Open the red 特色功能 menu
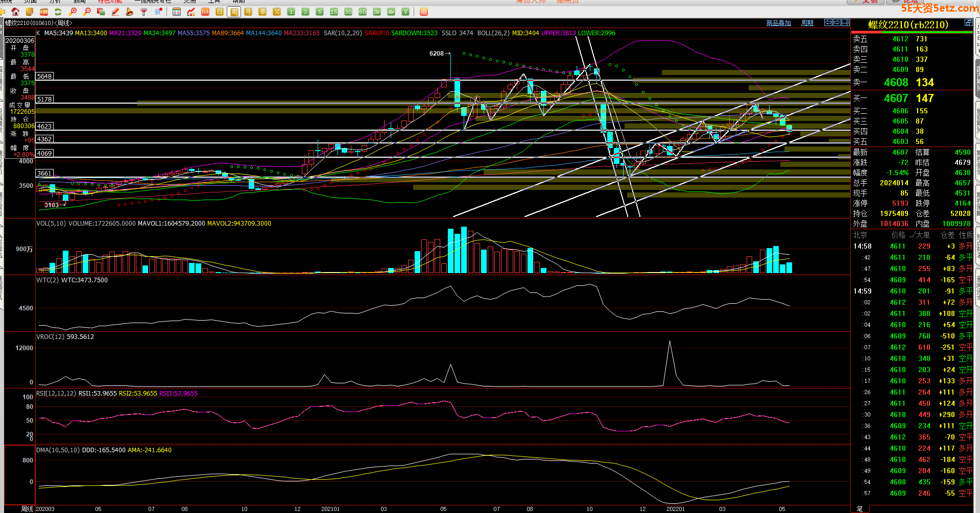 point(110,2)
